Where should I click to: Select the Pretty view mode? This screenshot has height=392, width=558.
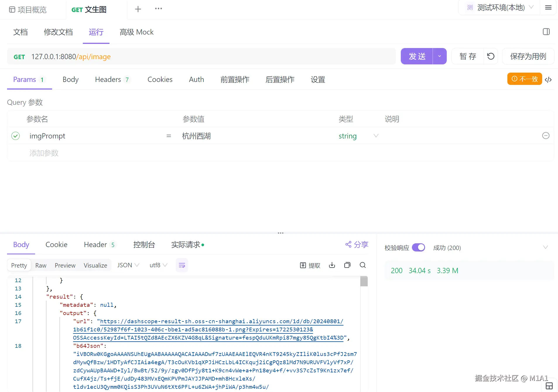[x=19, y=265]
